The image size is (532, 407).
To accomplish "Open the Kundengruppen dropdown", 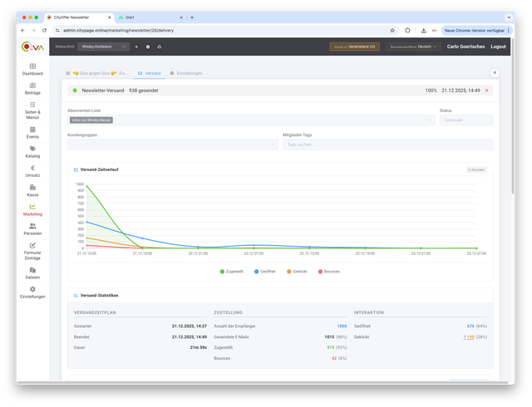I will click(x=172, y=145).
